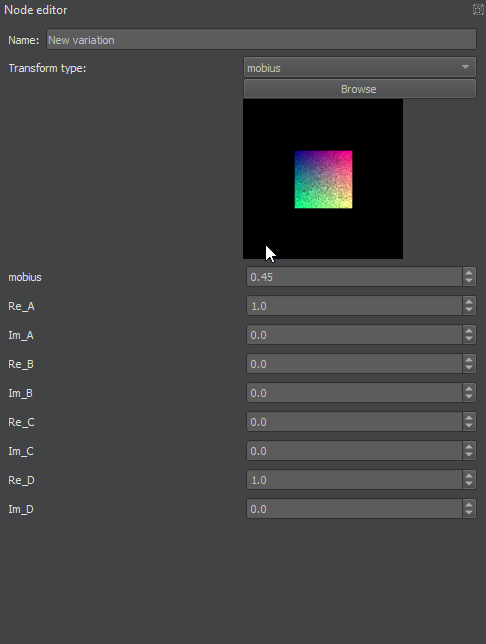Click the Browse button
Image resolution: width=486 pixels, height=644 pixels.
pos(360,89)
